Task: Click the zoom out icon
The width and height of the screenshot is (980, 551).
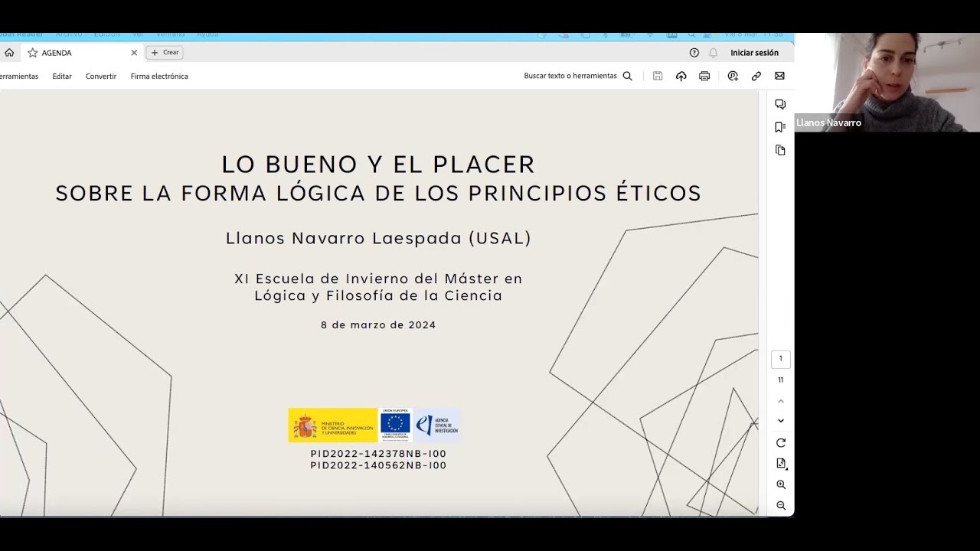Action: point(781,505)
